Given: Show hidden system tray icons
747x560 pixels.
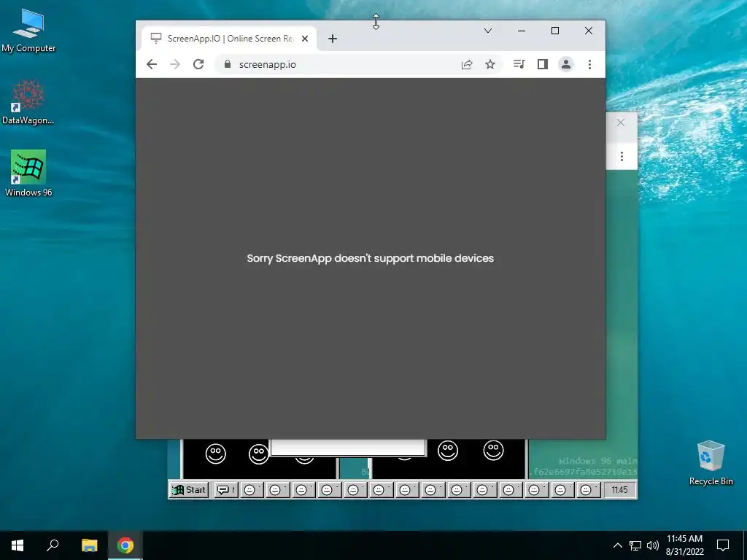Looking at the screenshot, I should pos(617,545).
